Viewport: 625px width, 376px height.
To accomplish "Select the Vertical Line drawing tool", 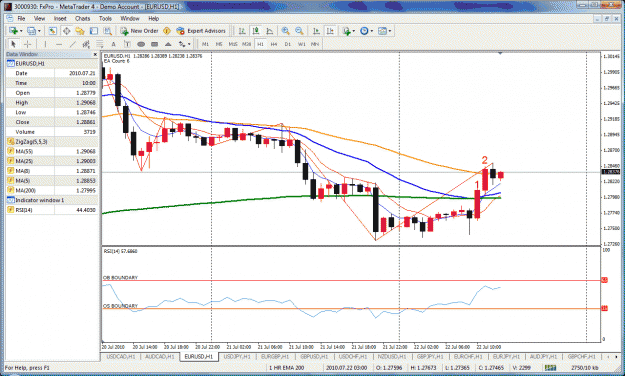I will [45, 44].
